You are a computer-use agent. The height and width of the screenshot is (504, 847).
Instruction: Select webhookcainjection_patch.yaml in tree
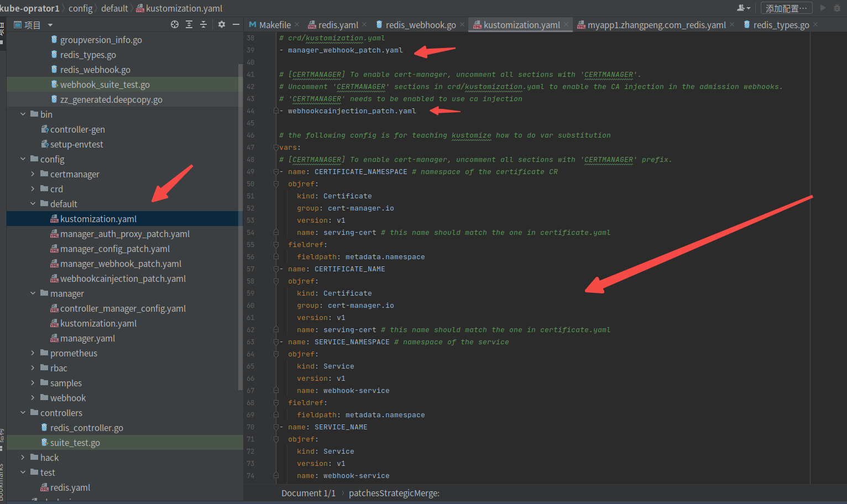click(x=123, y=279)
